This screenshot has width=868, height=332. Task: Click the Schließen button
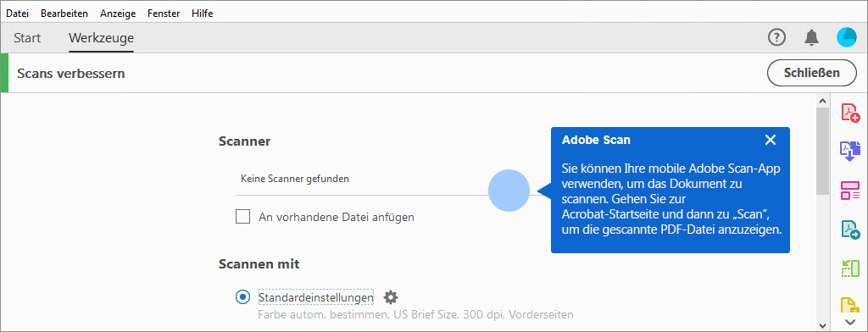point(812,73)
